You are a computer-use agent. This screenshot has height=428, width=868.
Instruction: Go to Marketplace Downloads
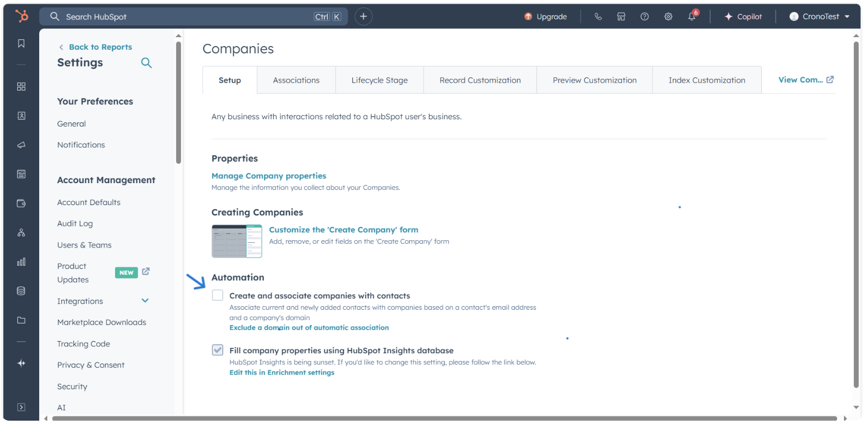pyautogui.click(x=102, y=322)
